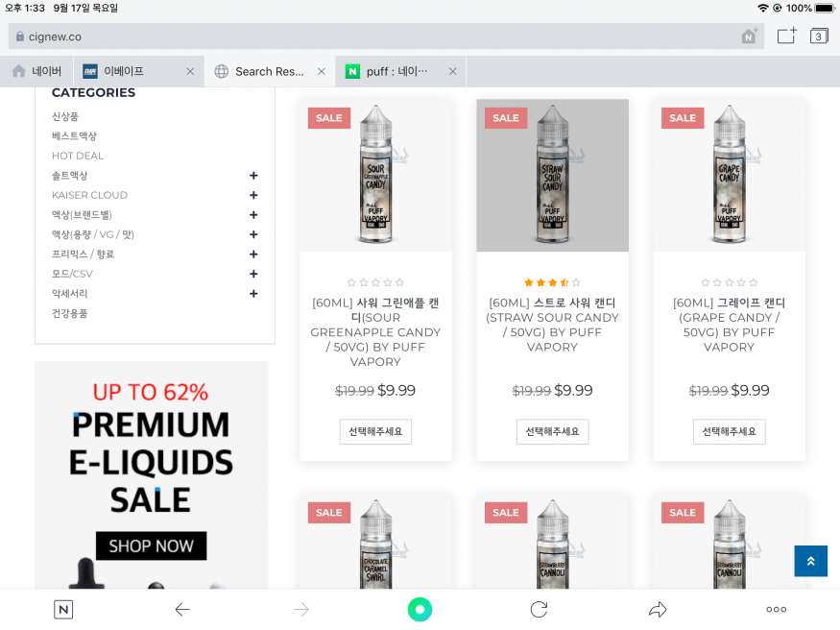This screenshot has height=630, width=840.
Task: Expand the 솔트액상 category
Action: pyautogui.click(x=253, y=176)
